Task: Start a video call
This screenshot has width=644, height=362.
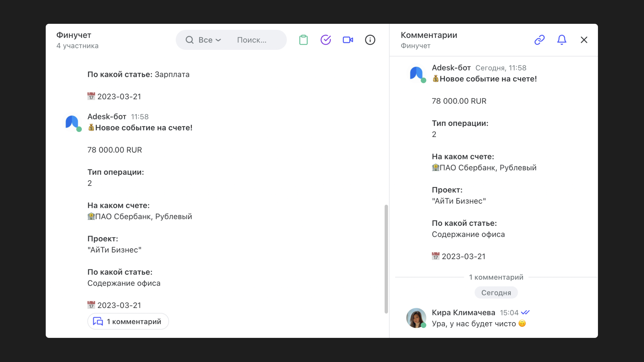Action: (x=348, y=40)
